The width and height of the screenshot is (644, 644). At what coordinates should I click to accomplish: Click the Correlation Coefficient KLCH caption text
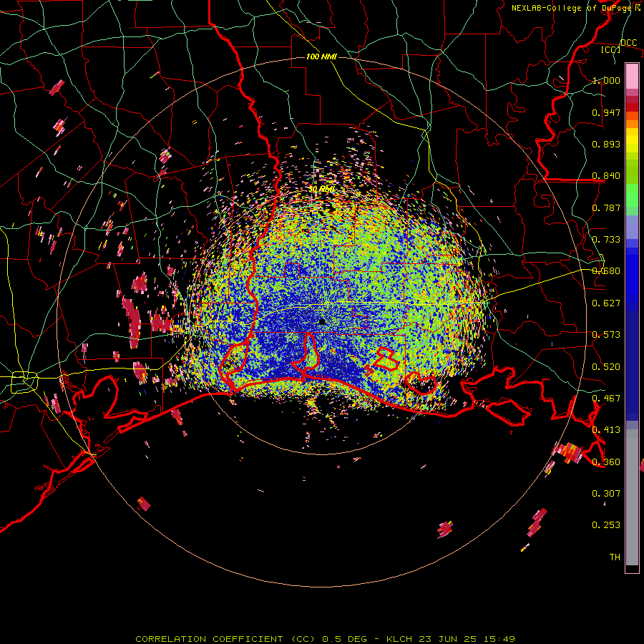(325, 639)
